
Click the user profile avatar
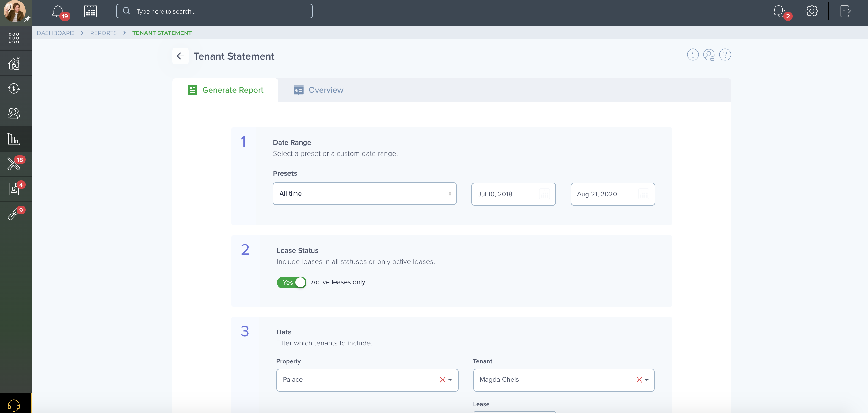click(x=14, y=11)
